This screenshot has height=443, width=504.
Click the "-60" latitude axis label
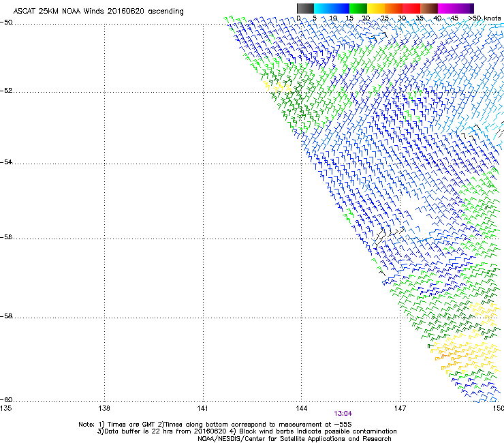tap(6, 400)
